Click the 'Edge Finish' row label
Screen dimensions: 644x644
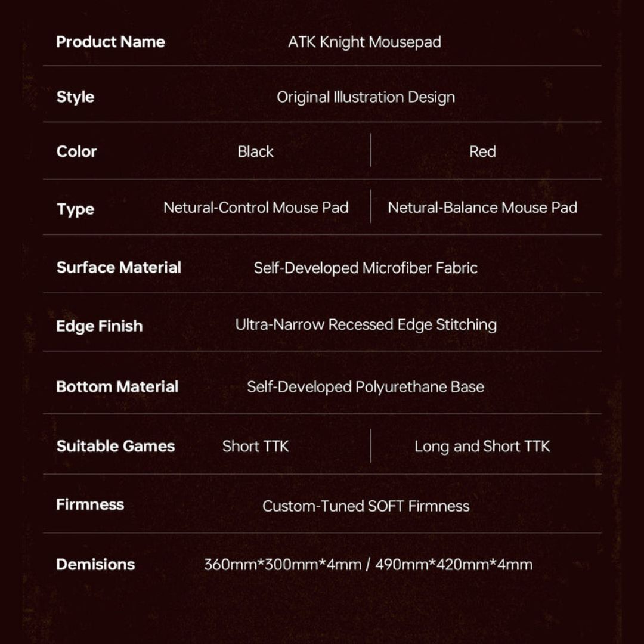point(99,326)
